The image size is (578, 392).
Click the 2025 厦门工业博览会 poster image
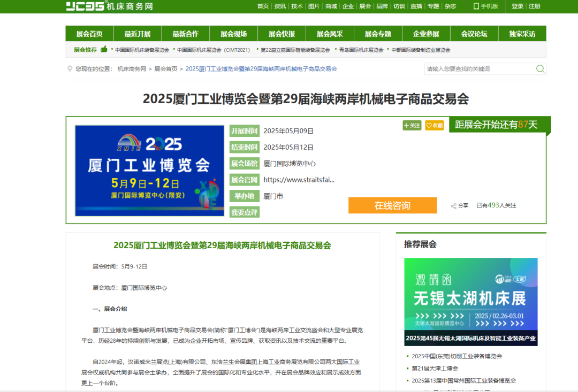149,171
